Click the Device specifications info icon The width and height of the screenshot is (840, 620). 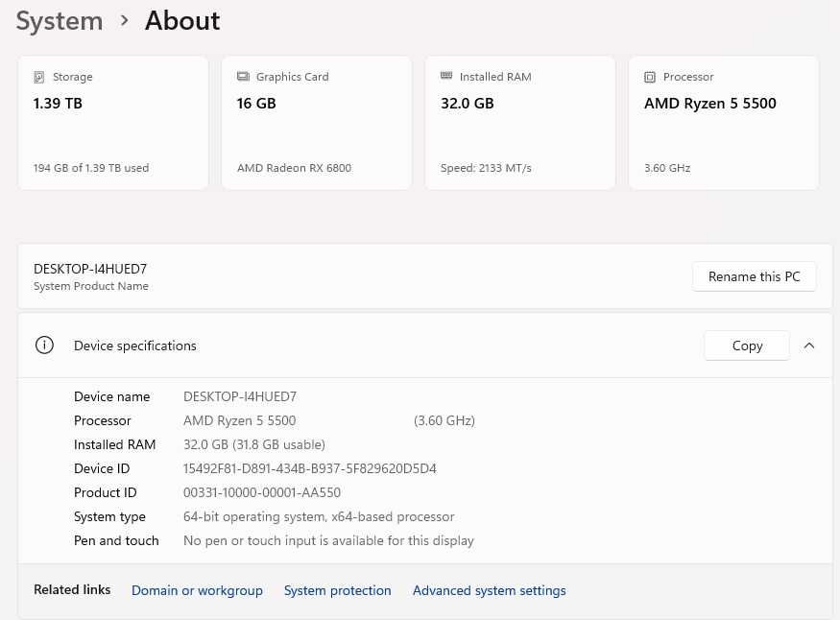(44, 346)
